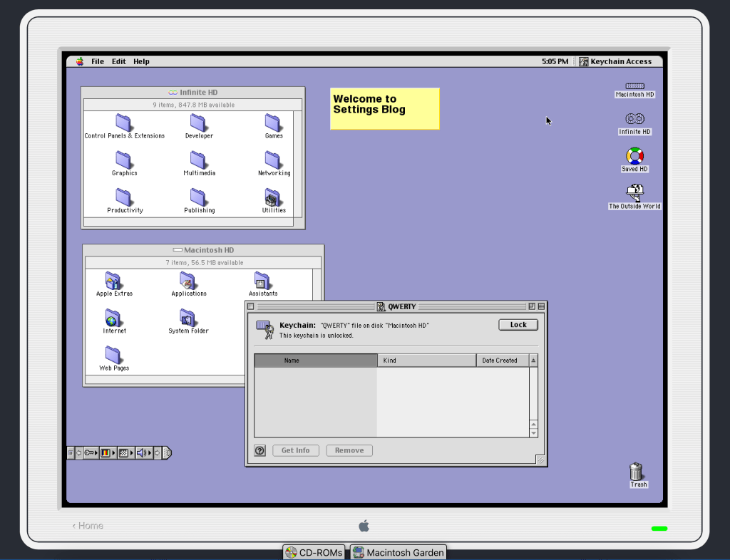Open the System Folder icon
Image resolution: width=730 pixels, height=560 pixels.
pyautogui.click(x=188, y=318)
